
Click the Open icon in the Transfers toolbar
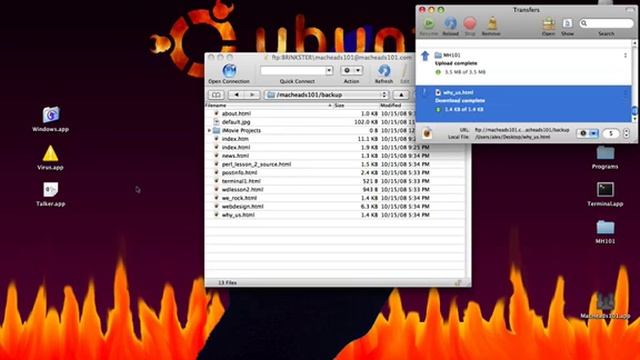[x=549, y=23]
